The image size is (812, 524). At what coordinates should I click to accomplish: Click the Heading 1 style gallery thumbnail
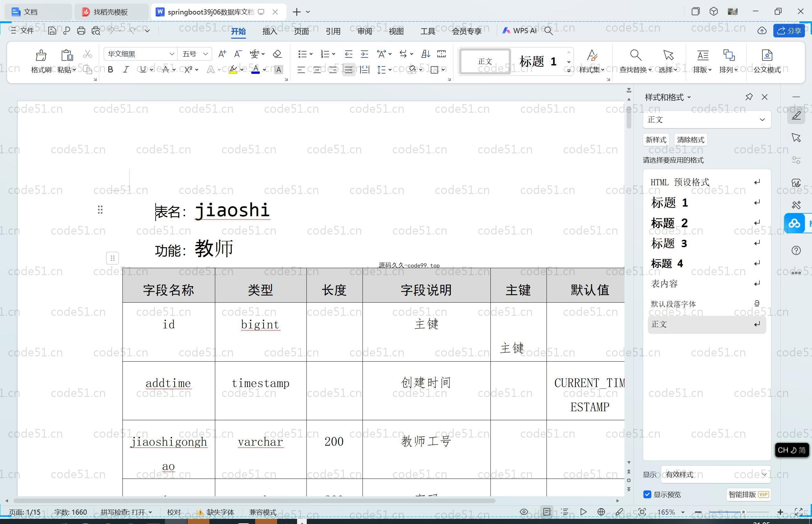pyautogui.click(x=537, y=61)
